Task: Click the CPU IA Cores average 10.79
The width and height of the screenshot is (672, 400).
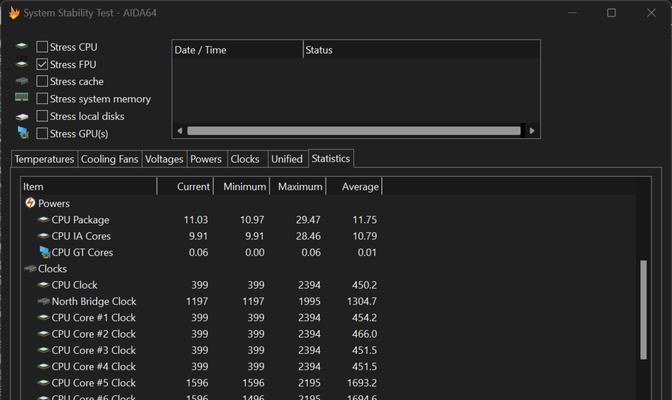Action: coord(364,236)
